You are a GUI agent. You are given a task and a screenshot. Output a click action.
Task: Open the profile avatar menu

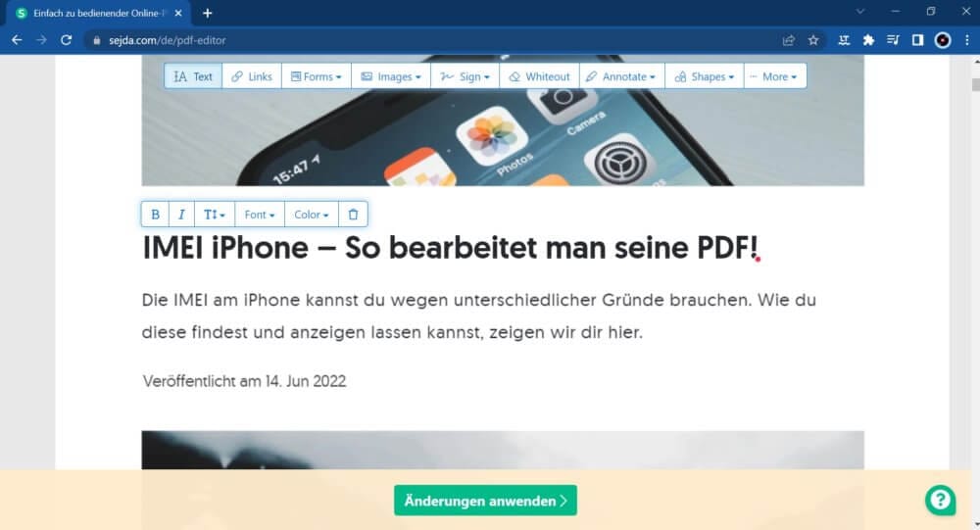coord(943,40)
